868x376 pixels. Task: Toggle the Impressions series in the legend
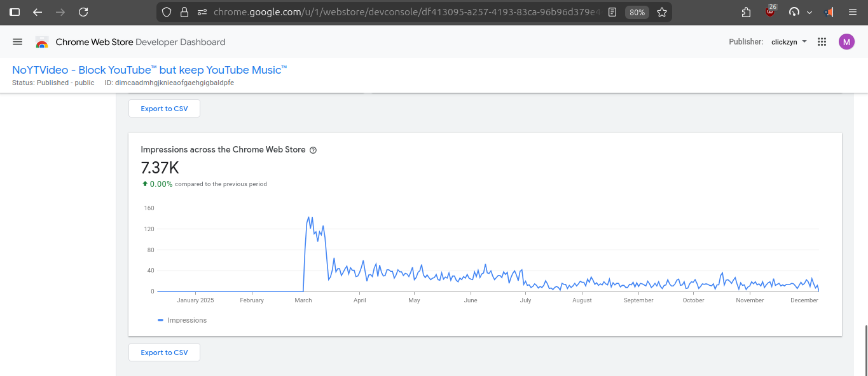pos(183,320)
